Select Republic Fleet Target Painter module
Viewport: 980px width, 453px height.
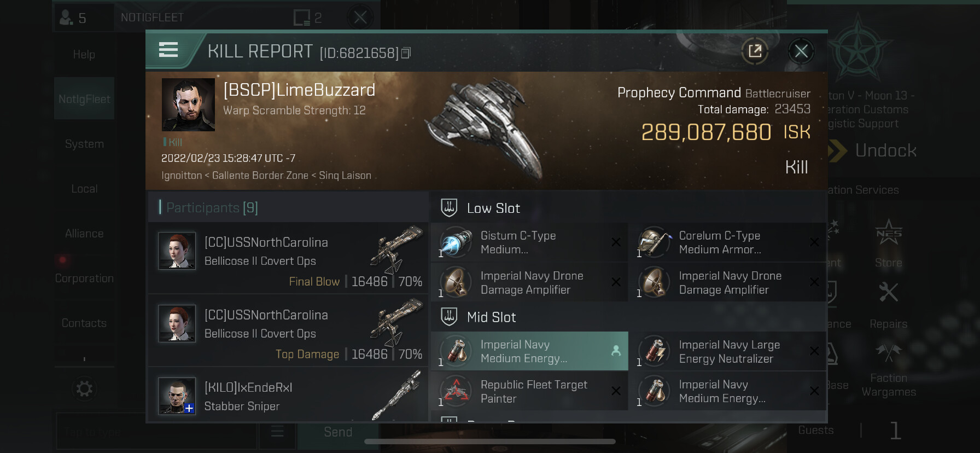pyautogui.click(x=529, y=392)
